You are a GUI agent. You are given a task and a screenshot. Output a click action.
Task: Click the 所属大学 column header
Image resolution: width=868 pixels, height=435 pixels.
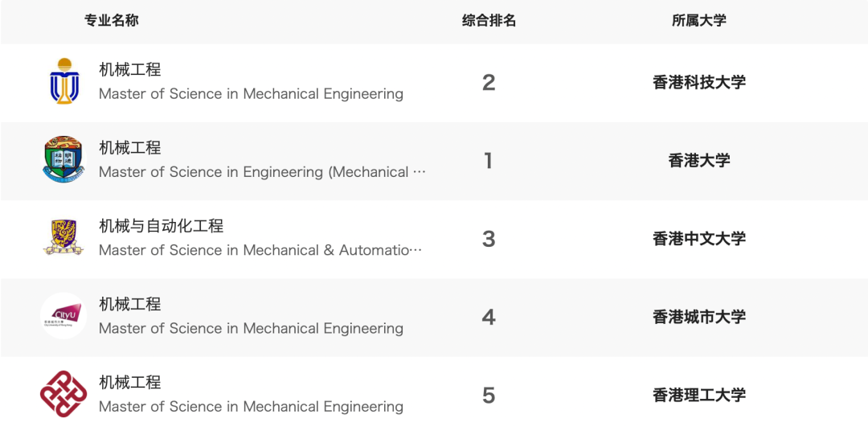click(698, 21)
